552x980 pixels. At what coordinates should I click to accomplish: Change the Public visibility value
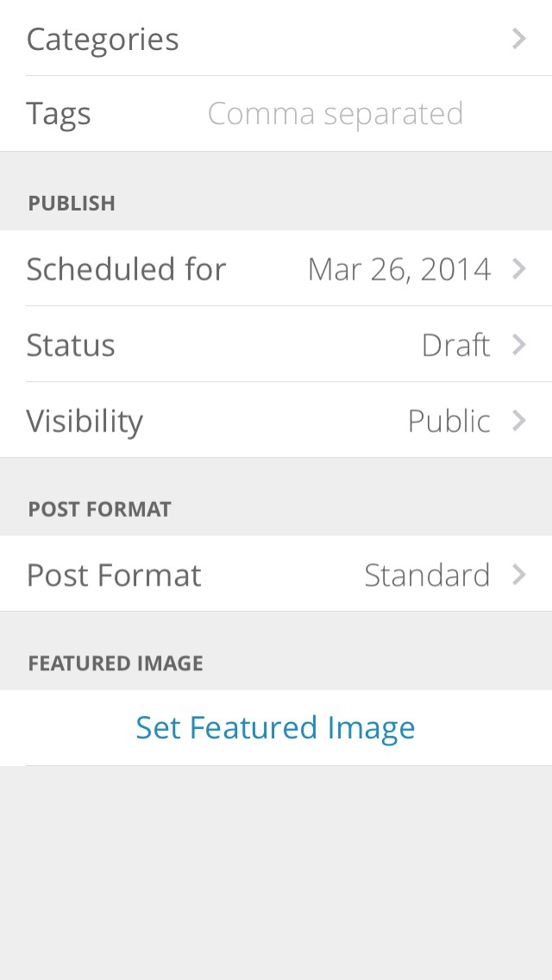tap(448, 421)
